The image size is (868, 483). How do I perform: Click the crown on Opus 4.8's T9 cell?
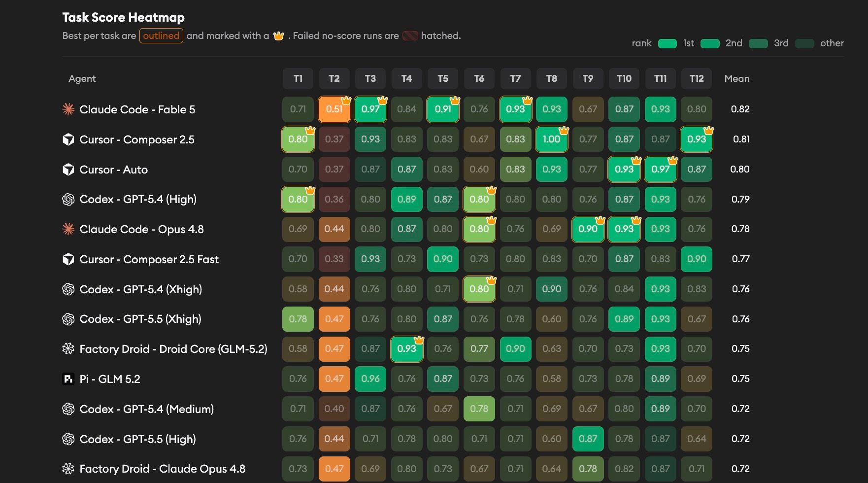(600, 220)
